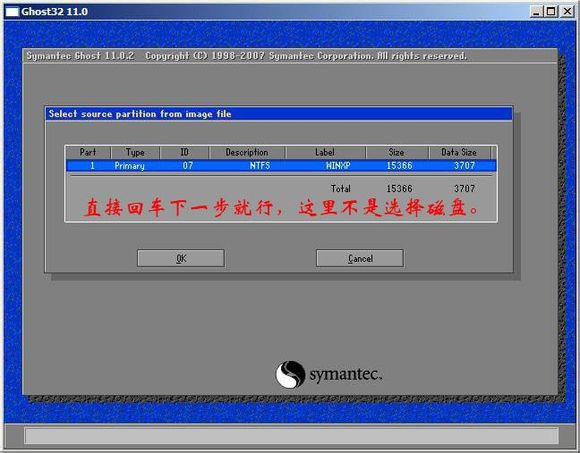Screen dimensions: 580x453
Task: Click the Description column header
Action: click(247, 152)
